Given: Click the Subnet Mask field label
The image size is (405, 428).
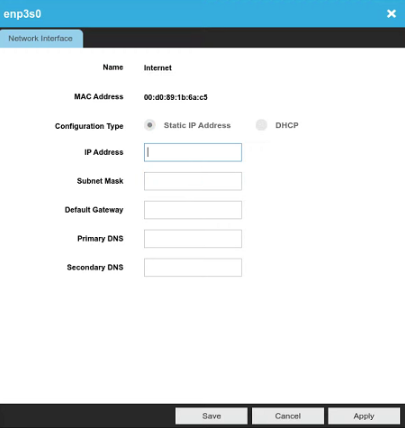Looking at the screenshot, I should (x=100, y=181).
